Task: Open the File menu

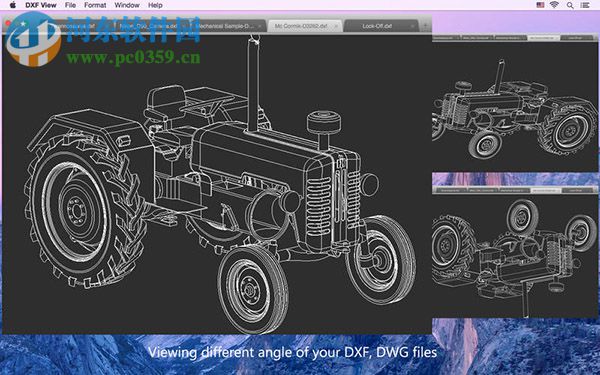Action: click(x=70, y=5)
